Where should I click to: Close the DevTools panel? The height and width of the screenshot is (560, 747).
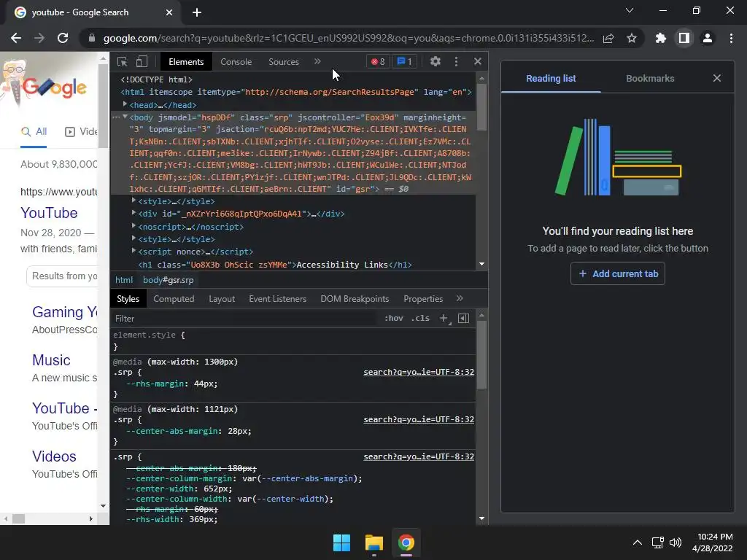[478, 61]
